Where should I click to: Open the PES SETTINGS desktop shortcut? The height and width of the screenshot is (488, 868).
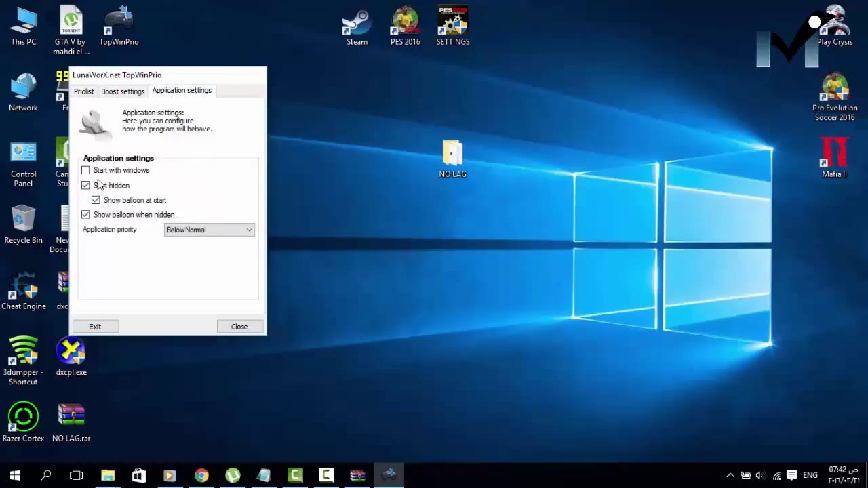[x=453, y=27]
